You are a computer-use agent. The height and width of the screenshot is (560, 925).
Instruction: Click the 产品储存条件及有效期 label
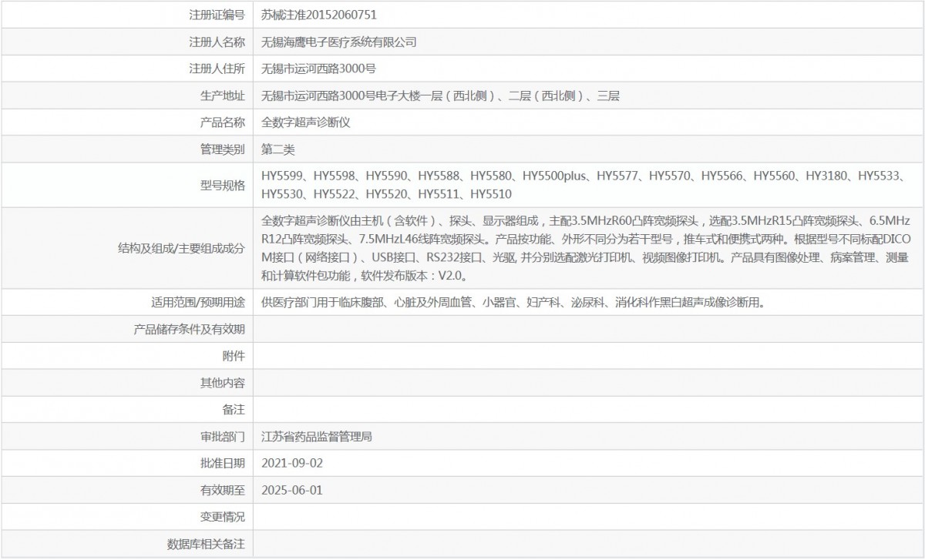(x=190, y=329)
